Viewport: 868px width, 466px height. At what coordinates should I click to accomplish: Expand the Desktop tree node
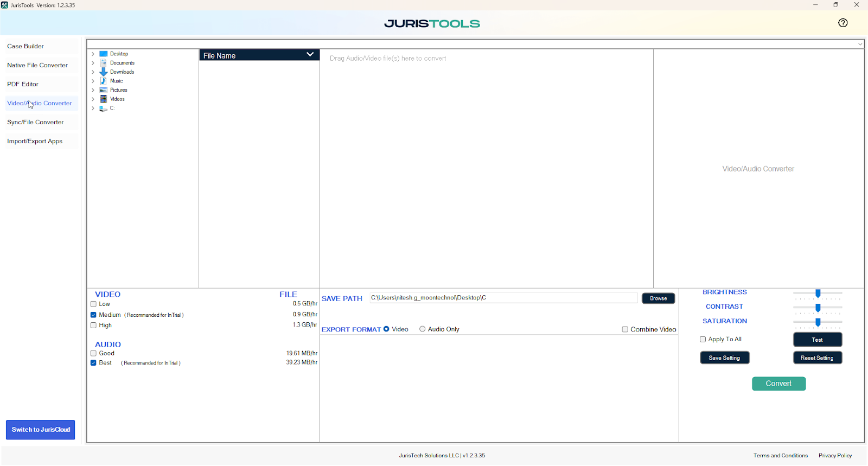coord(93,54)
